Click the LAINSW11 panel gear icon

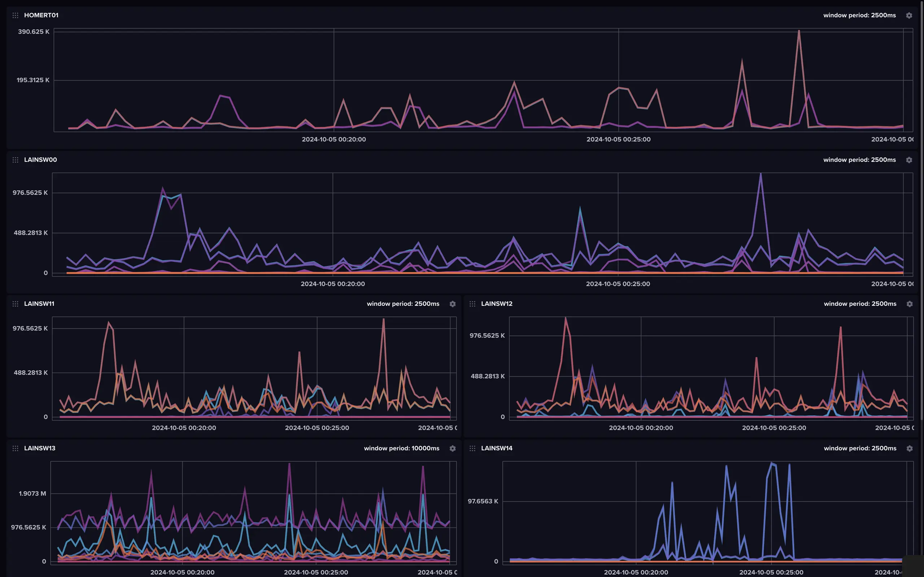[x=453, y=304]
